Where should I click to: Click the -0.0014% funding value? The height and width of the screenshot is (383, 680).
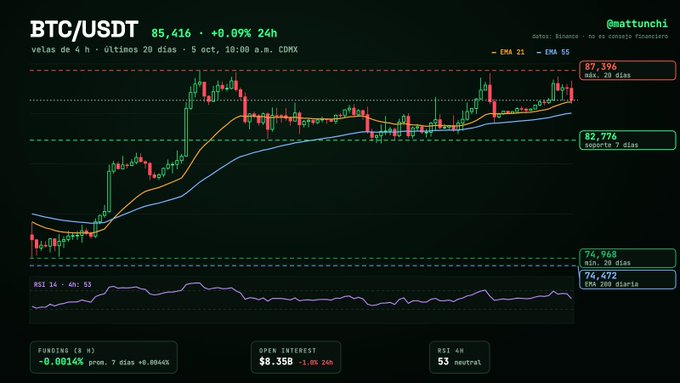coord(61,362)
